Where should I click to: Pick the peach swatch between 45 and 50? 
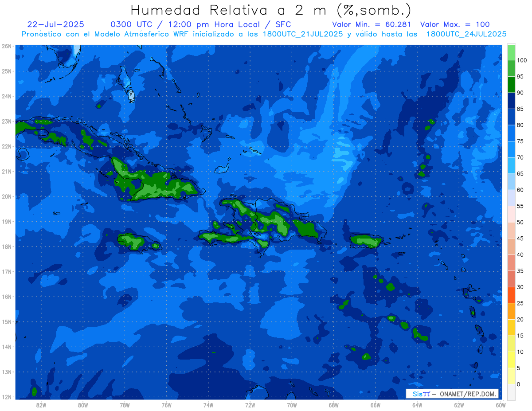click(511, 230)
